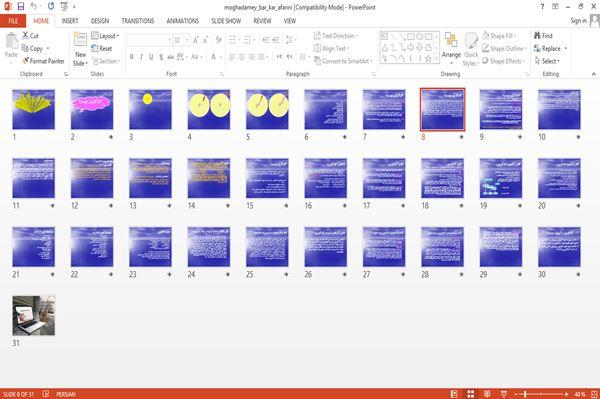The width and height of the screenshot is (600, 399).
Task: Start slideshow from beginning via quick access icon
Action: click(x=64, y=7)
